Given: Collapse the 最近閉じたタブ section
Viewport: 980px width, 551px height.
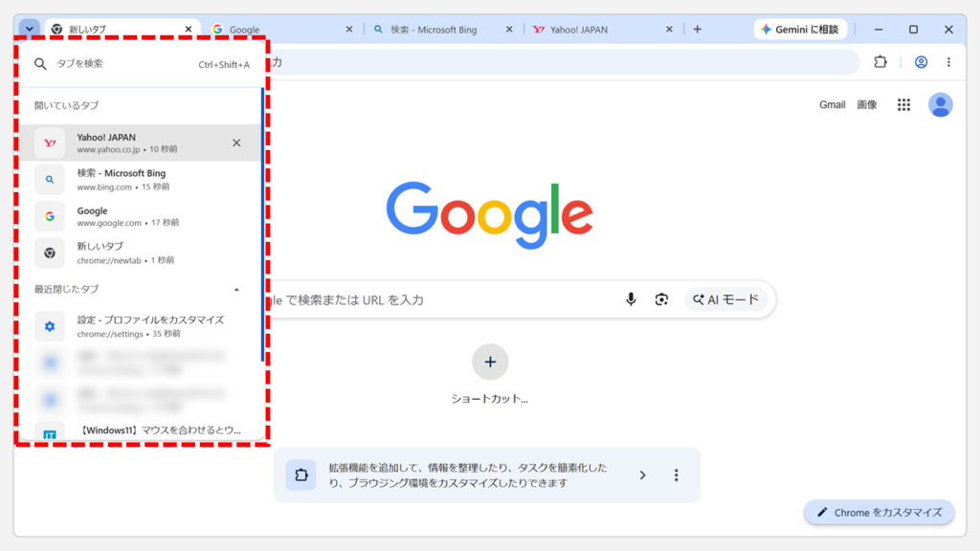Looking at the screenshot, I should [236, 290].
